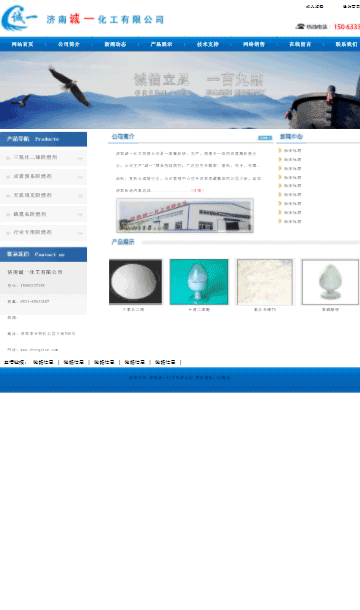
Task: Expand the 行业专用阻燃剂 category chevron
Action: coord(80,233)
